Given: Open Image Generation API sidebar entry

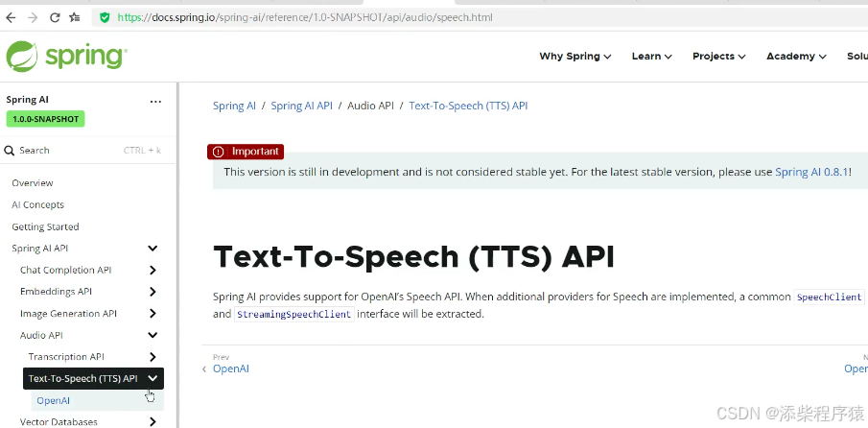Looking at the screenshot, I should tap(69, 314).
